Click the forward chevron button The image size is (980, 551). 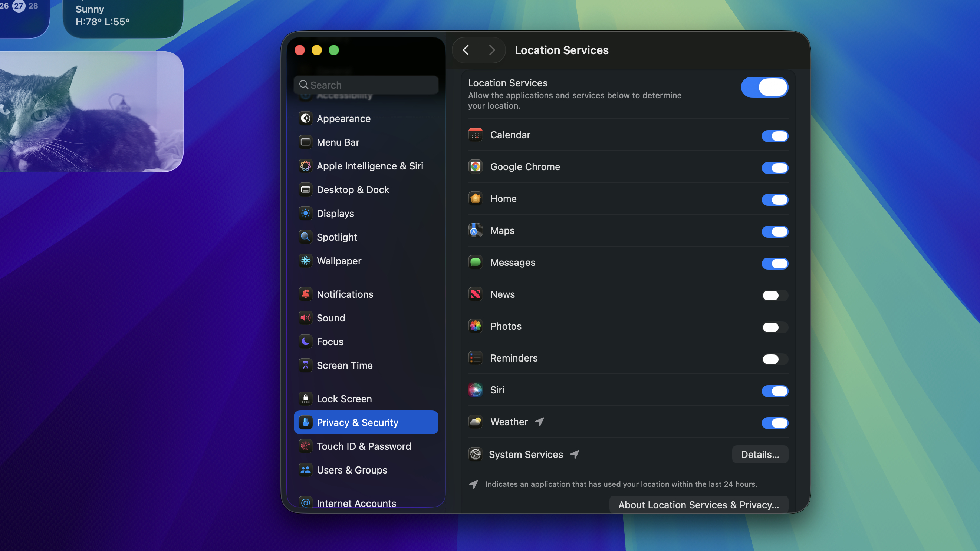pos(492,50)
